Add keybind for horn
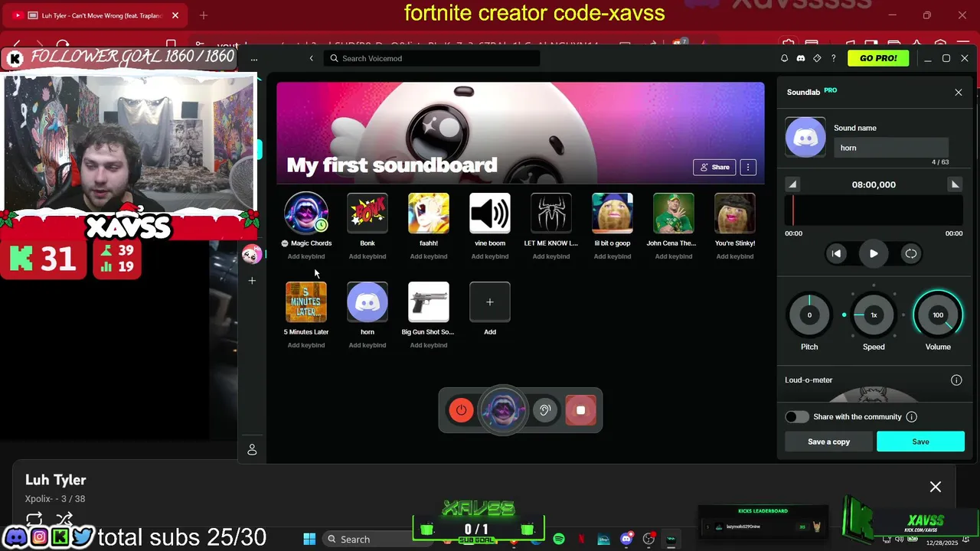Viewport: 980px width, 551px height. tap(367, 345)
